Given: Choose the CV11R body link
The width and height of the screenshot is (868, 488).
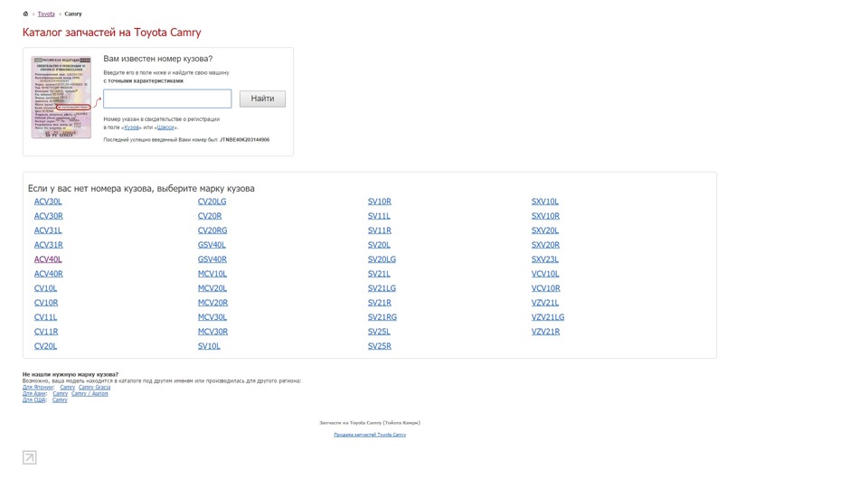Looking at the screenshot, I should [46, 332].
